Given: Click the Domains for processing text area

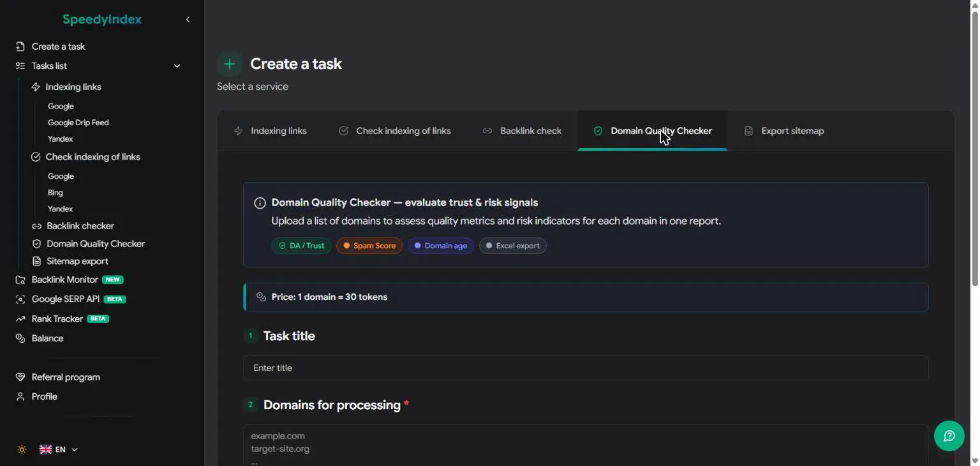Looking at the screenshot, I should point(586,445).
